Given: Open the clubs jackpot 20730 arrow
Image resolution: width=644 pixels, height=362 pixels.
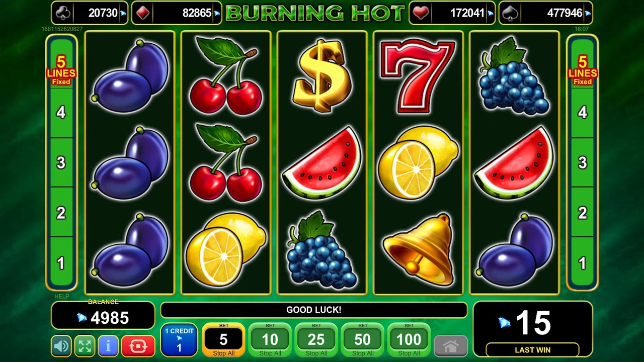Looking at the screenshot, I should pyautogui.click(x=123, y=14).
